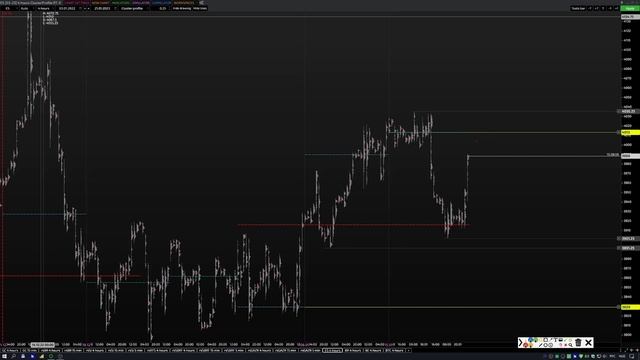The width and height of the screenshot is (640, 360).
Task: Open the CORRELATION menu
Action: click(162, 2)
